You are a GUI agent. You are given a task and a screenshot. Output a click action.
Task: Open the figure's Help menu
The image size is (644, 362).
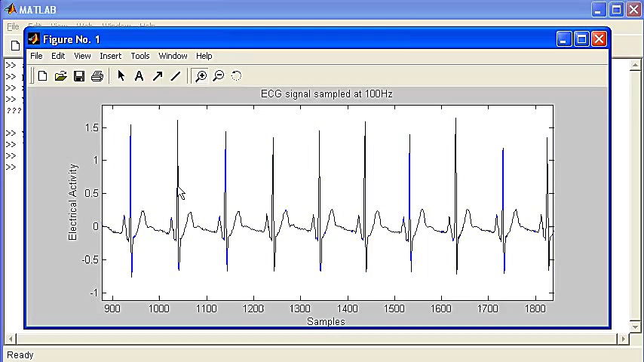pos(204,56)
